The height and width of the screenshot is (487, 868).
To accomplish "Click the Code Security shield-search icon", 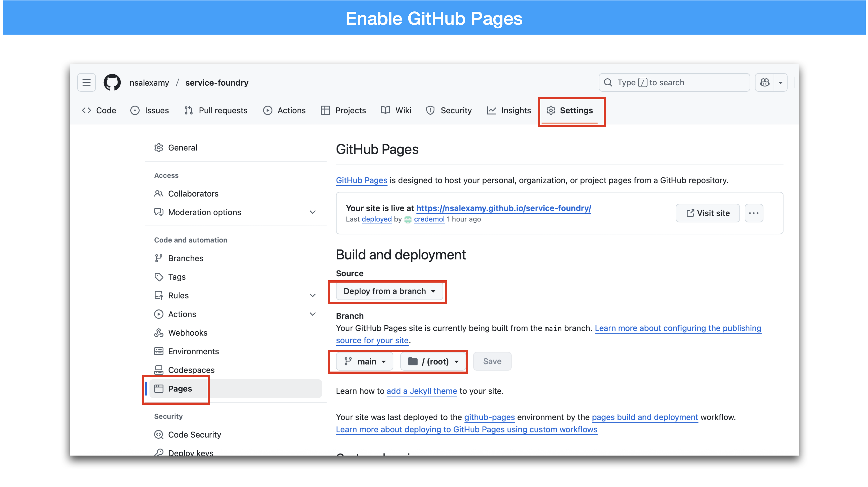I will 159,434.
